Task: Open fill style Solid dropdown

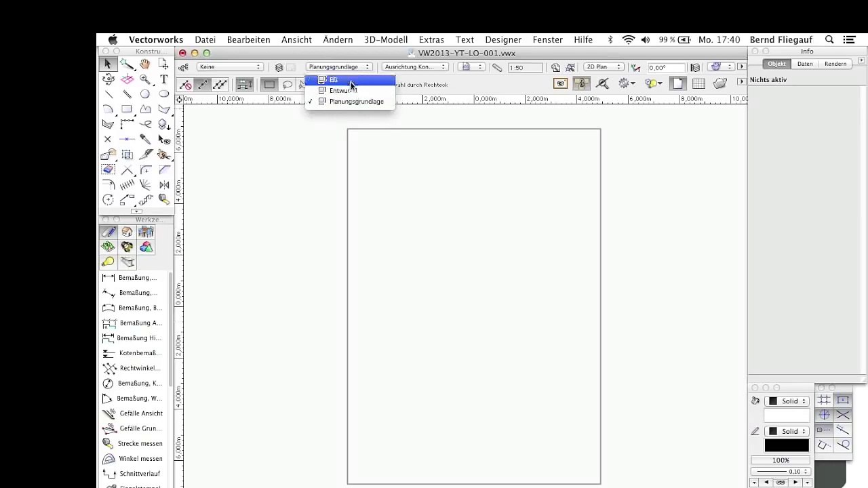Action: coord(787,401)
